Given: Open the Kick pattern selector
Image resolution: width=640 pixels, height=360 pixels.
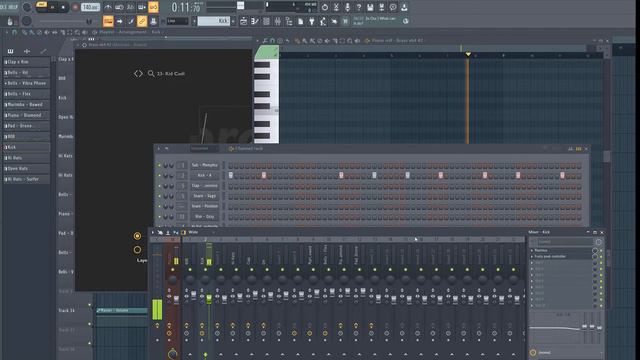Looking at the screenshot, I should click(x=213, y=21).
